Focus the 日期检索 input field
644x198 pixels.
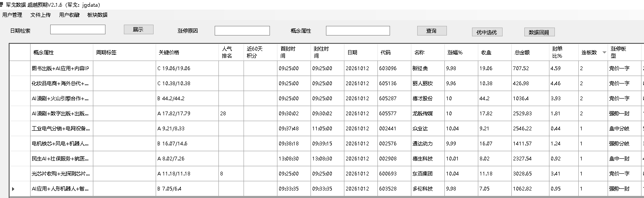(78, 29)
